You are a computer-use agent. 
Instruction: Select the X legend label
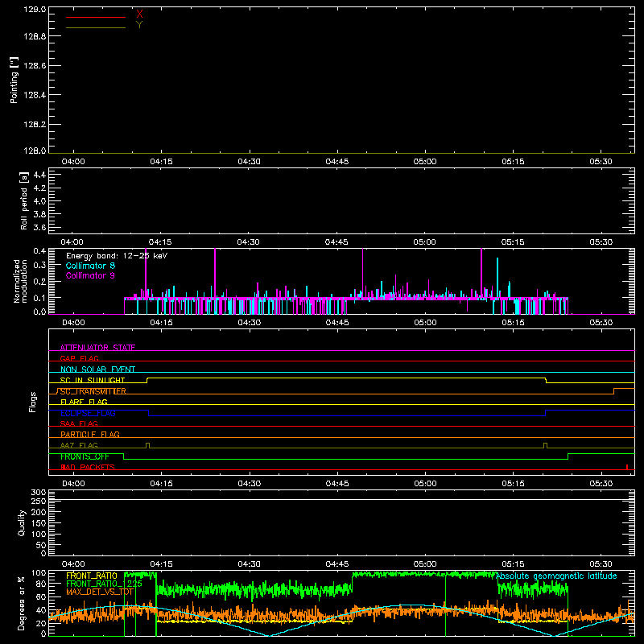click(139, 14)
